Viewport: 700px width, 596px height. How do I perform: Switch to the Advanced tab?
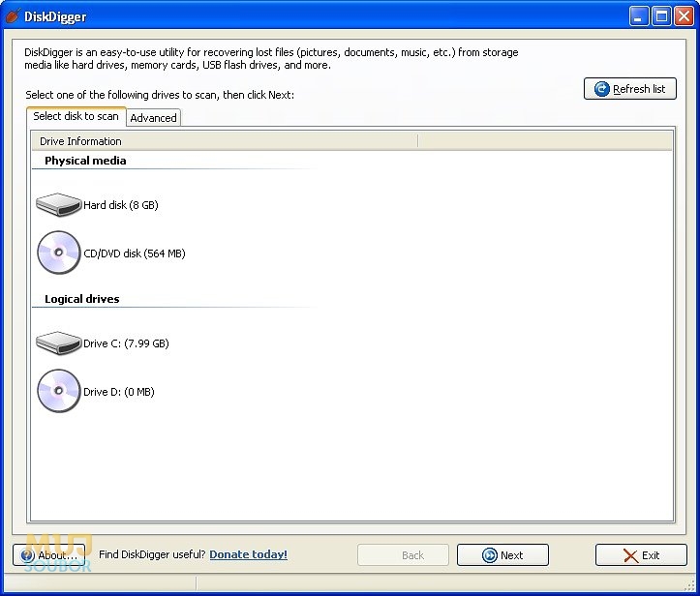click(x=153, y=118)
